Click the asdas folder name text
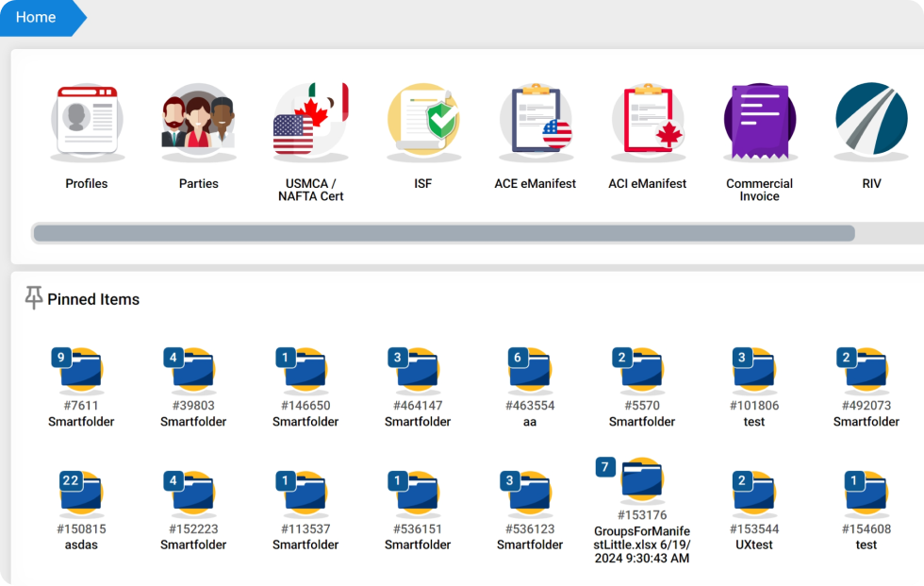Viewport: 924px width, 586px height. [81, 544]
